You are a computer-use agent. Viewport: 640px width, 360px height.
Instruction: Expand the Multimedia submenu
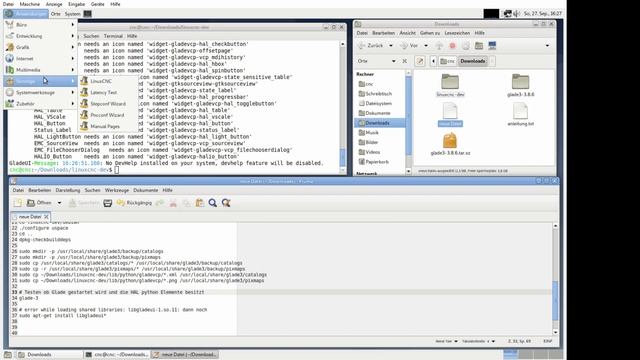click(40, 70)
